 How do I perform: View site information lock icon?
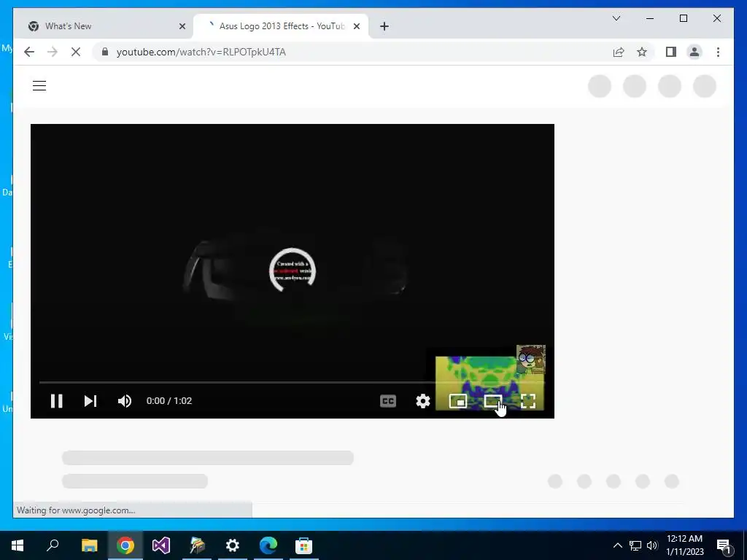[x=105, y=52]
